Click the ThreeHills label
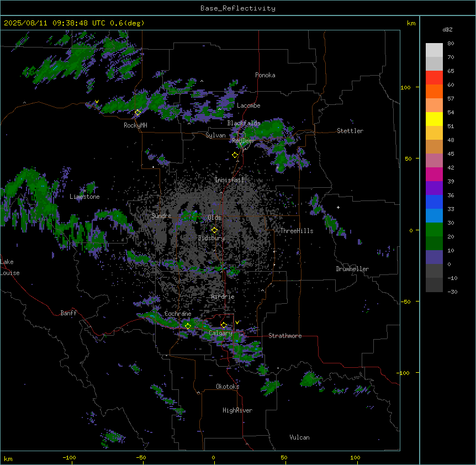This screenshot has height=465, width=476. click(x=297, y=231)
